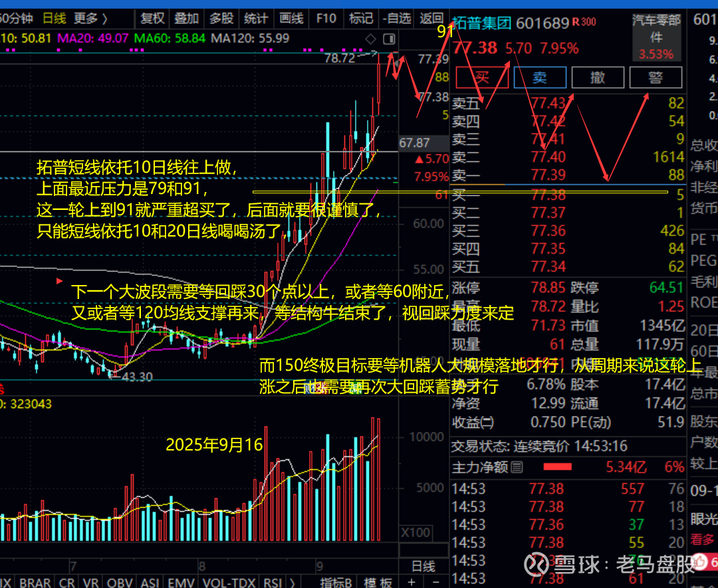Click the current price 77.38 header

[x=475, y=48]
